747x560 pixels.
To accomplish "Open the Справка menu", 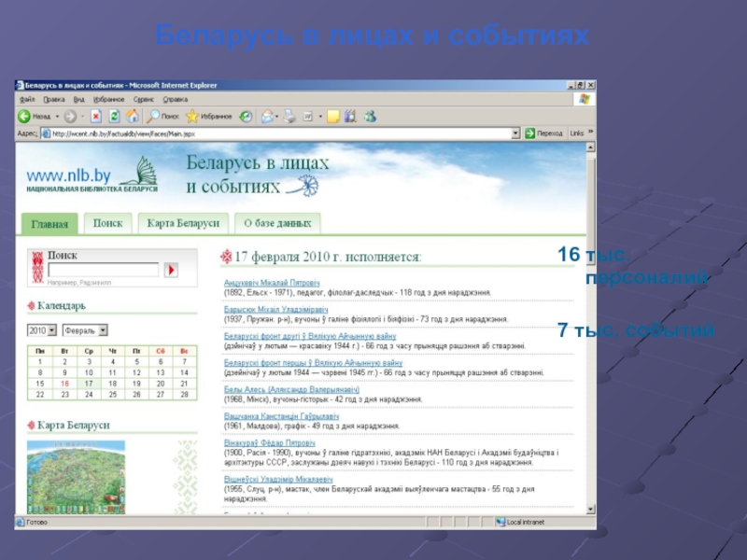I will [x=176, y=100].
